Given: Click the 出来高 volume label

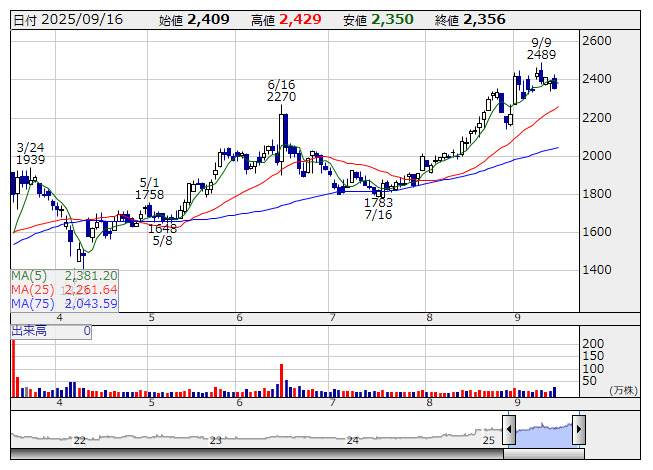Looking at the screenshot, I should [x=30, y=330].
